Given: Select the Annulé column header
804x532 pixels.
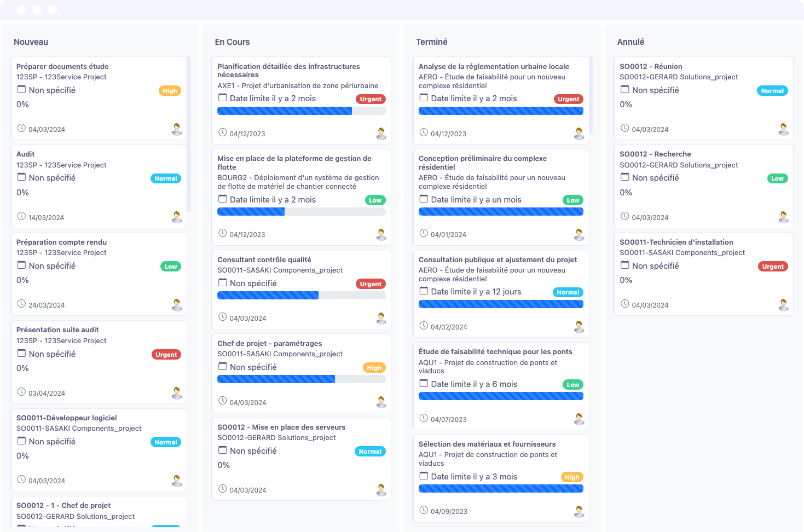Looking at the screenshot, I should click(631, 42).
